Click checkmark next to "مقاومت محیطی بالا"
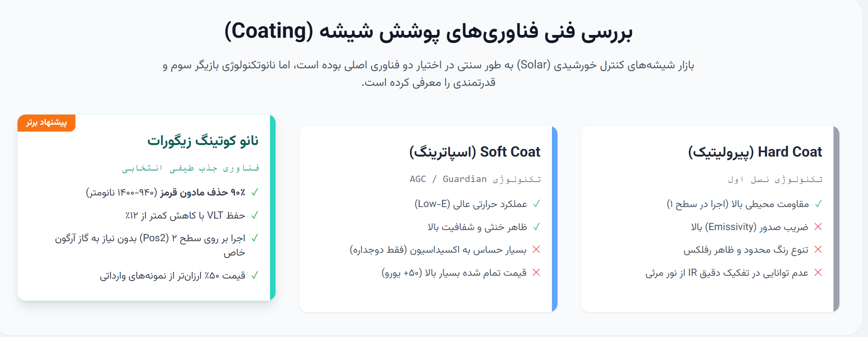 818,204
